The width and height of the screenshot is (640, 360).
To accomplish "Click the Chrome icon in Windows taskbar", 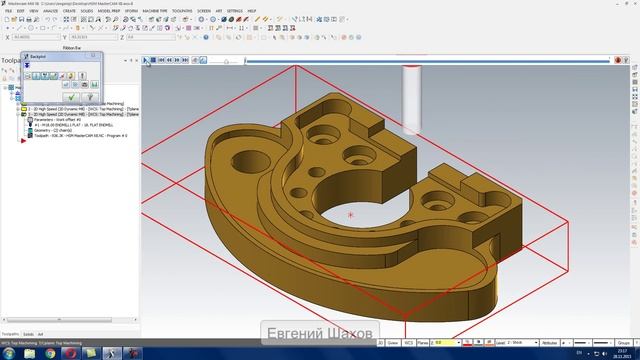I will point(50,353).
